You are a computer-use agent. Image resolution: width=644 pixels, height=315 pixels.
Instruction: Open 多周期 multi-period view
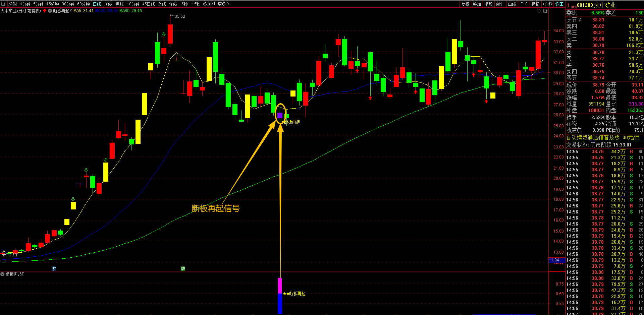(x=210, y=4)
